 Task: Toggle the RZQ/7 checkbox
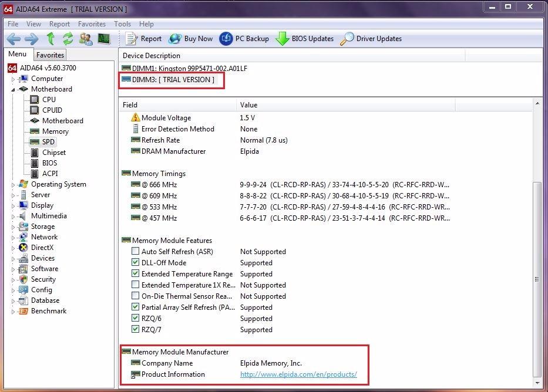(136, 330)
